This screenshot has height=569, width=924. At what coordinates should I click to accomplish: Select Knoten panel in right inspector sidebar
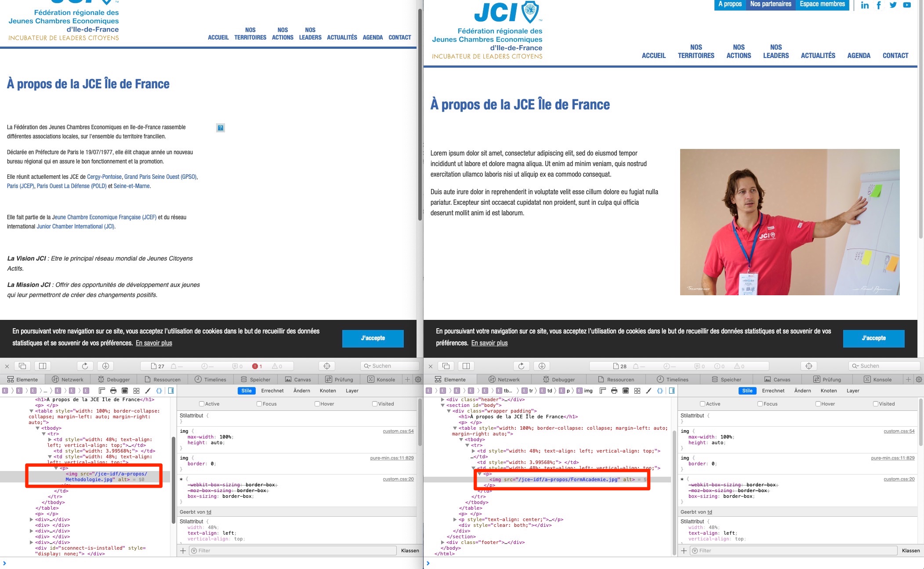[829, 391]
